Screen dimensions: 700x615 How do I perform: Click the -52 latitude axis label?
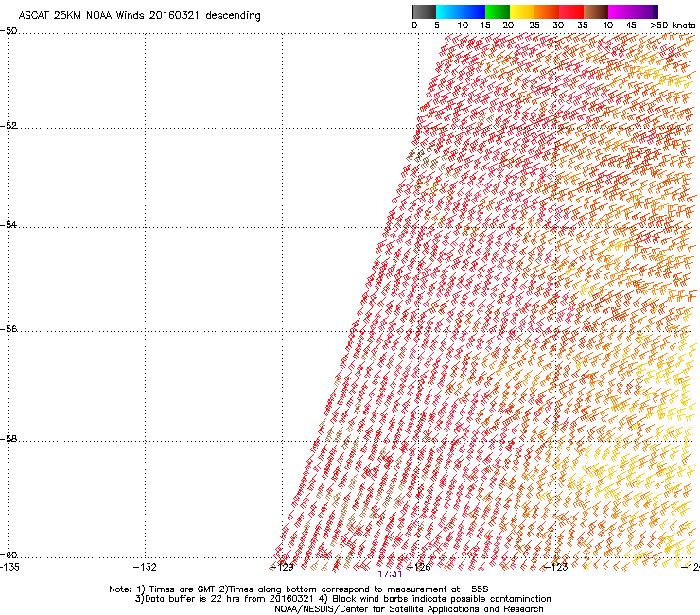click(9, 125)
